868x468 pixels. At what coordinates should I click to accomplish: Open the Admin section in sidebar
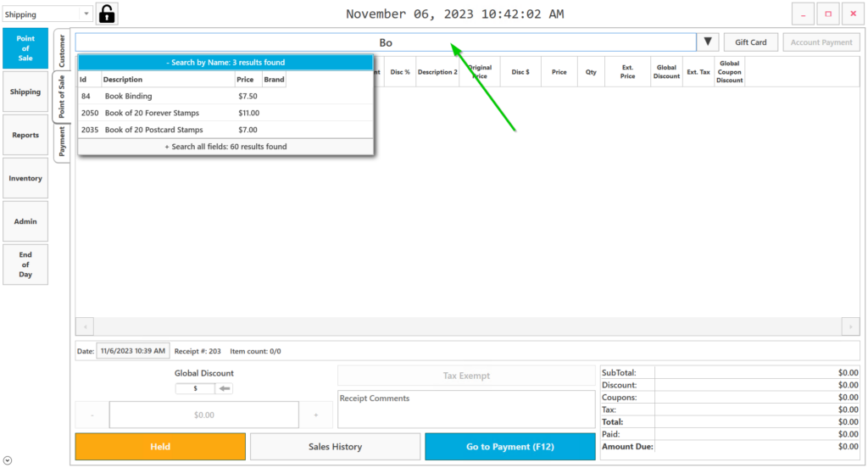[25, 222]
